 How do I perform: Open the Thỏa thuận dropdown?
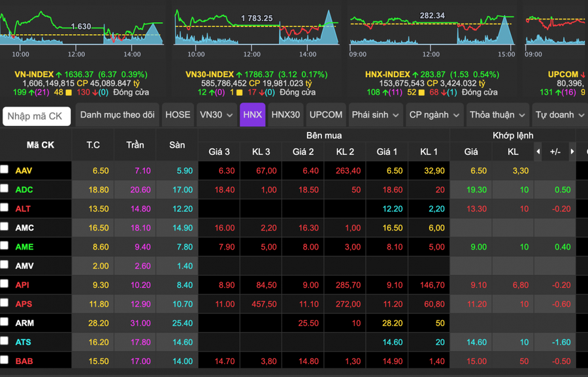pyautogui.click(x=497, y=115)
